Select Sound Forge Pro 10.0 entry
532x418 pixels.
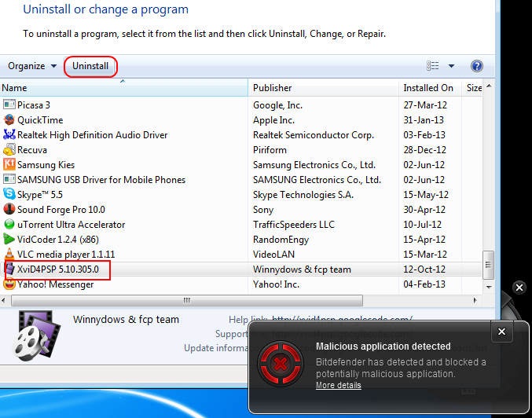pyautogui.click(x=61, y=209)
